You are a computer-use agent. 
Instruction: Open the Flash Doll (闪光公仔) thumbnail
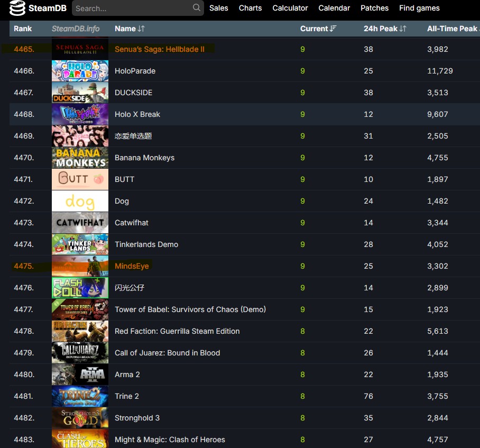click(x=80, y=288)
